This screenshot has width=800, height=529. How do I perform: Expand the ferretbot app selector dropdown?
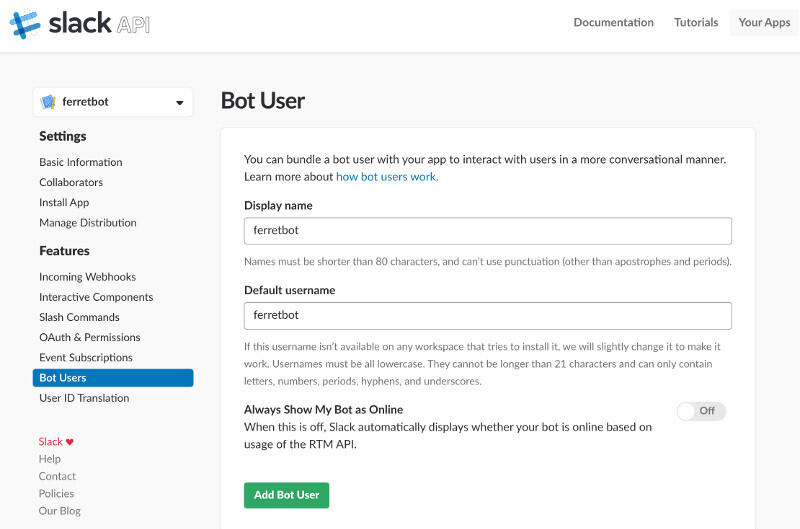[x=180, y=103]
